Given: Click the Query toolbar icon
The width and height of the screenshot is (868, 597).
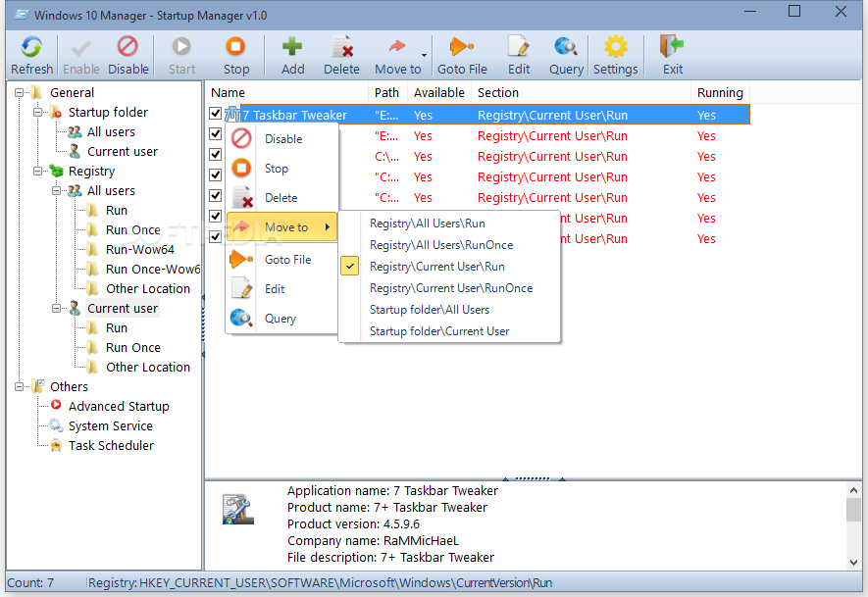Looking at the screenshot, I should (x=566, y=47).
